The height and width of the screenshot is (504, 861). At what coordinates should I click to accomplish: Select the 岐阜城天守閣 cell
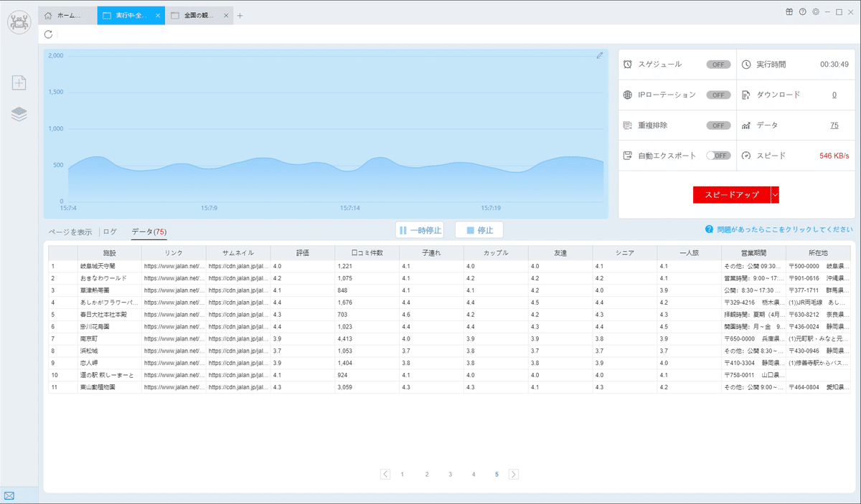pos(110,266)
